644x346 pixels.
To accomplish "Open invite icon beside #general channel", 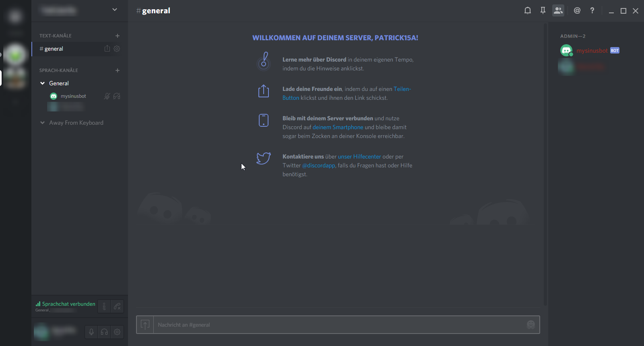I will pyautogui.click(x=107, y=49).
